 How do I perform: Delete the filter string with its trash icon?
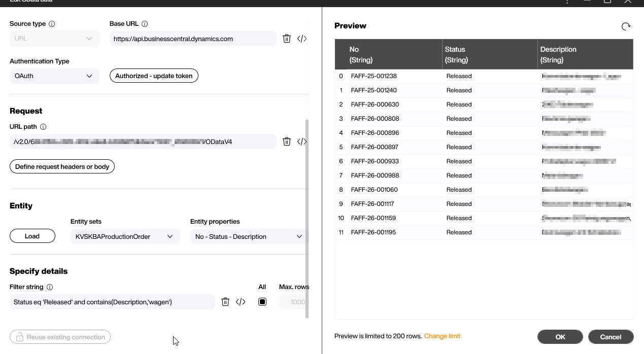click(225, 302)
